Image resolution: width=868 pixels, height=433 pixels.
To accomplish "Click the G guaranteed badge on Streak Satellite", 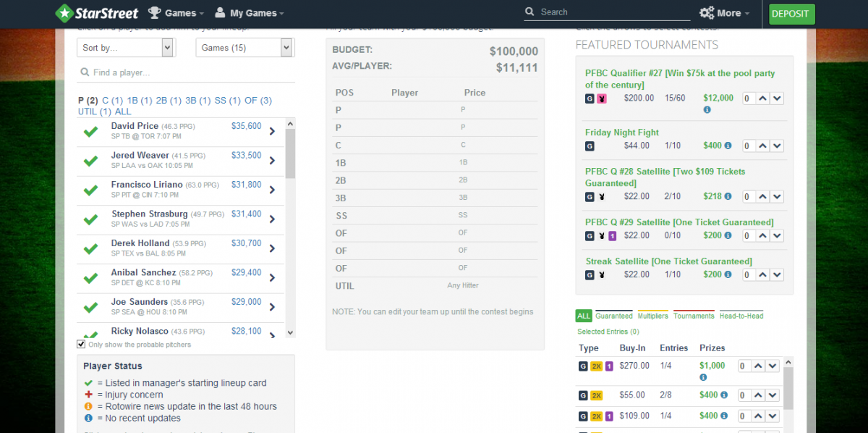I will pyautogui.click(x=590, y=274).
